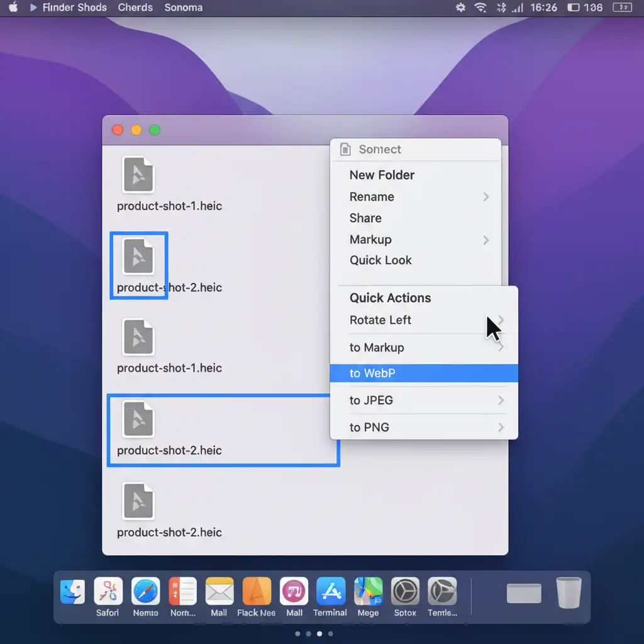The image size is (644, 644).
Task: Open Finder from the dock
Action: pyautogui.click(x=72, y=592)
